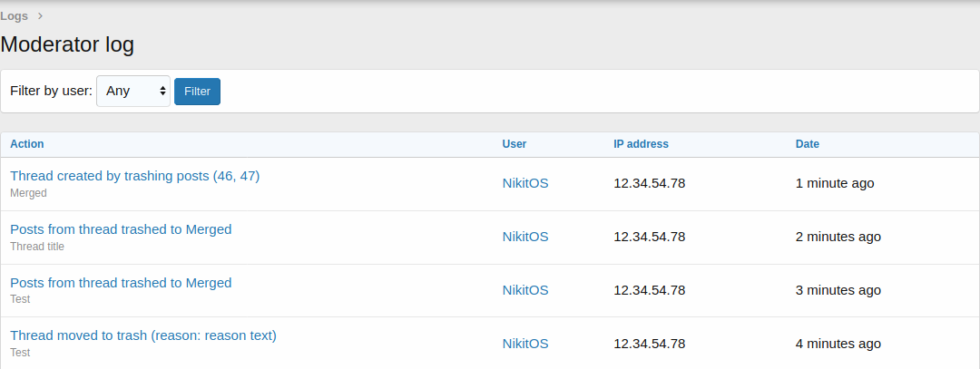Click the IP address column header
The height and width of the screenshot is (369, 980).
(641, 144)
